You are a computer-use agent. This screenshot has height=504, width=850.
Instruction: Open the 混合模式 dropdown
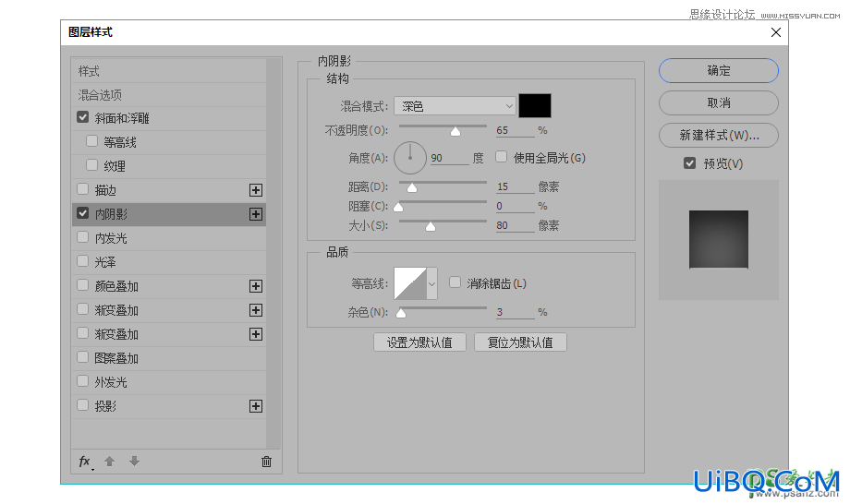click(455, 106)
